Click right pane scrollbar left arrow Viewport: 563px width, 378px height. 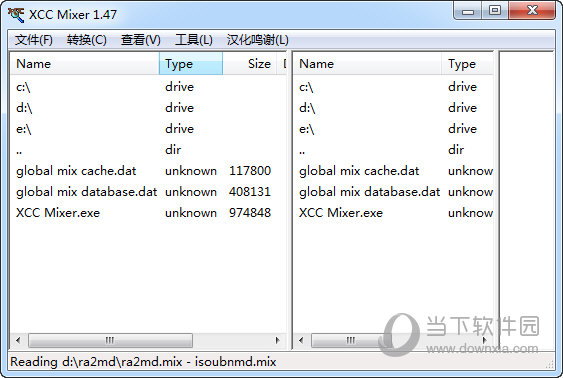(x=301, y=340)
